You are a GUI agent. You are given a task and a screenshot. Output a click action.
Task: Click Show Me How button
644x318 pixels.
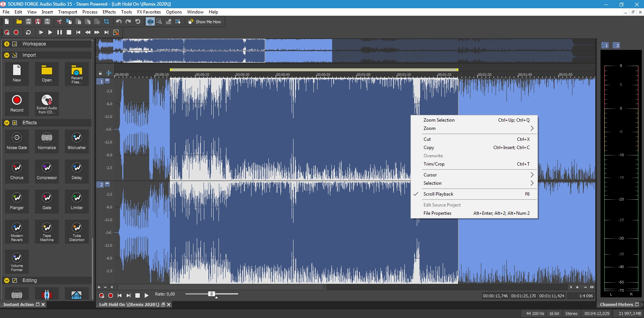click(x=205, y=22)
